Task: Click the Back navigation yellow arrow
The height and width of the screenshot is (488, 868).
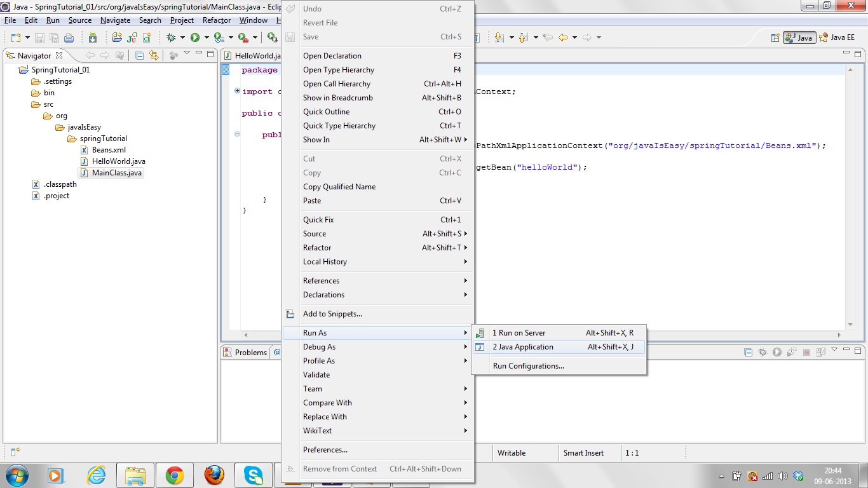Action: pos(562,37)
